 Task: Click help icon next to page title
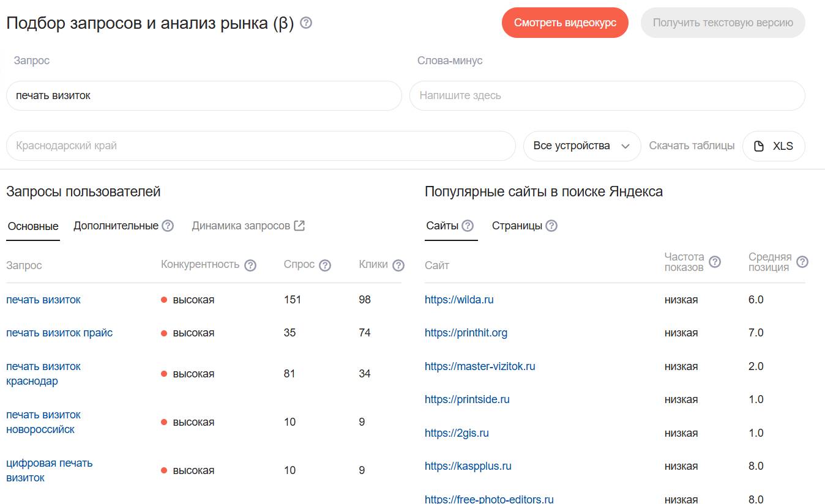(x=306, y=23)
